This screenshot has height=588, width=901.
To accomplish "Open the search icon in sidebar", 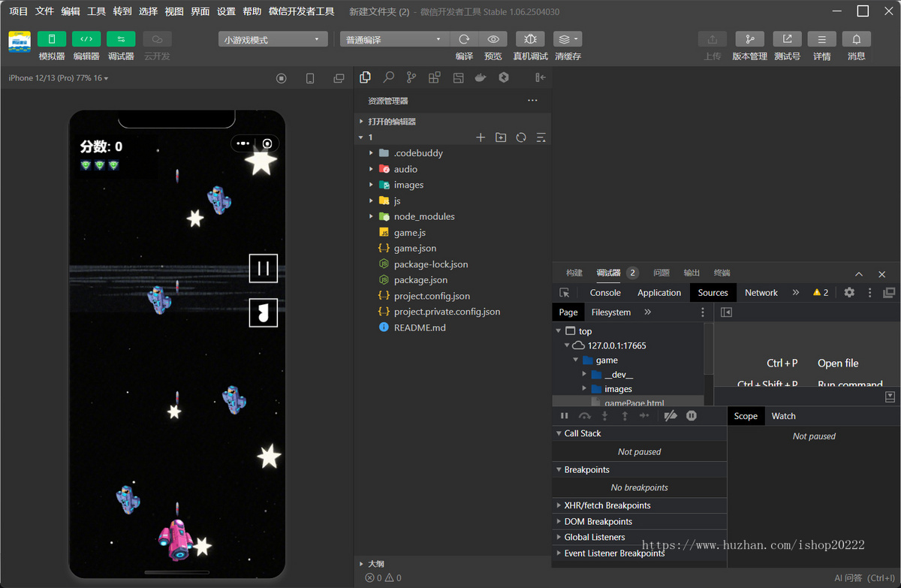I will (388, 77).
